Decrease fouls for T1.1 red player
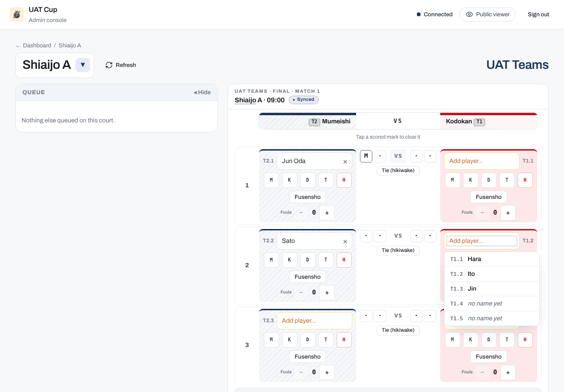564x392 pixels. tap(482, 213)
